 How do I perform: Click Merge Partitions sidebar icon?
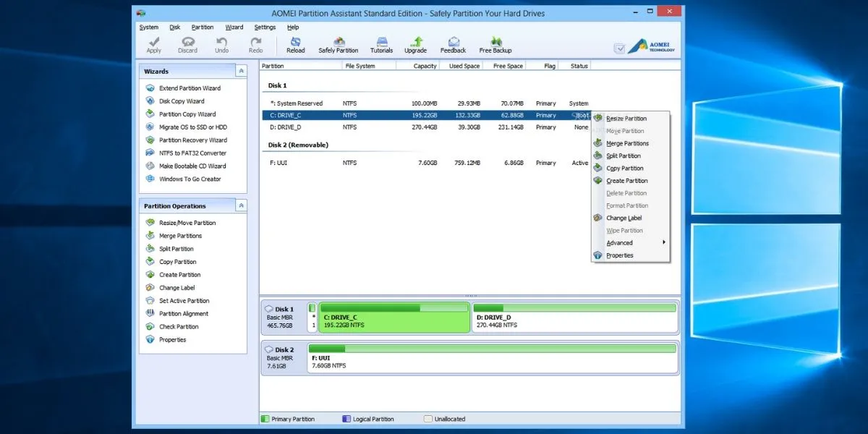[x=150, y=236]
